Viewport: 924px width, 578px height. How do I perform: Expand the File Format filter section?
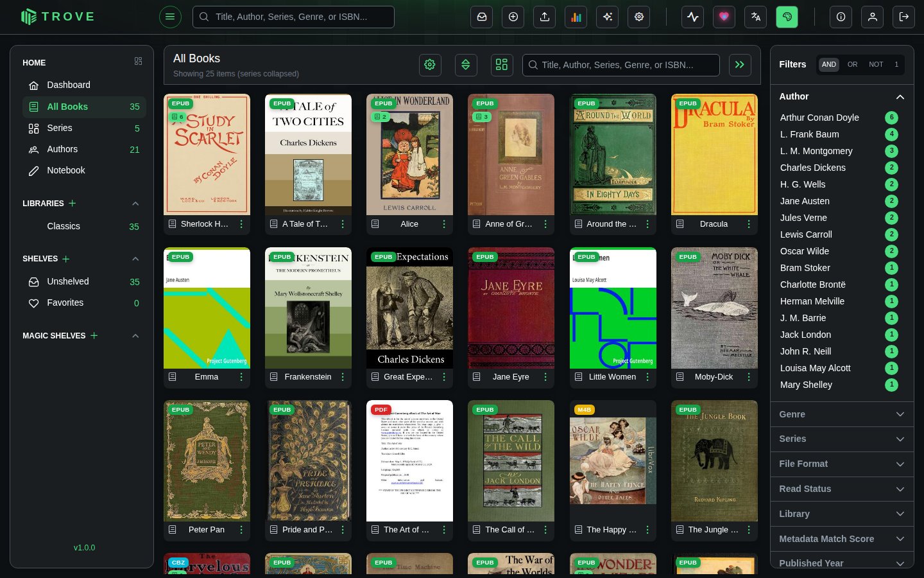point(842,464)
